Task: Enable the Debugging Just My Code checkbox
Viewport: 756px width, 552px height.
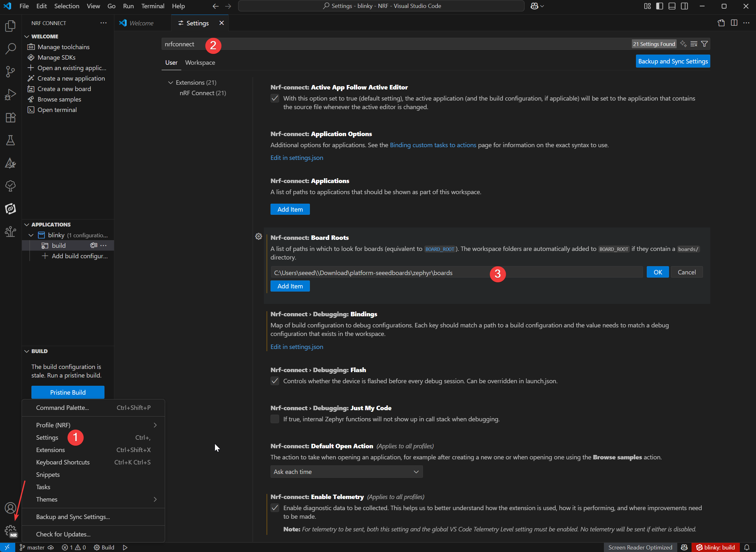Action: point(275,419)
